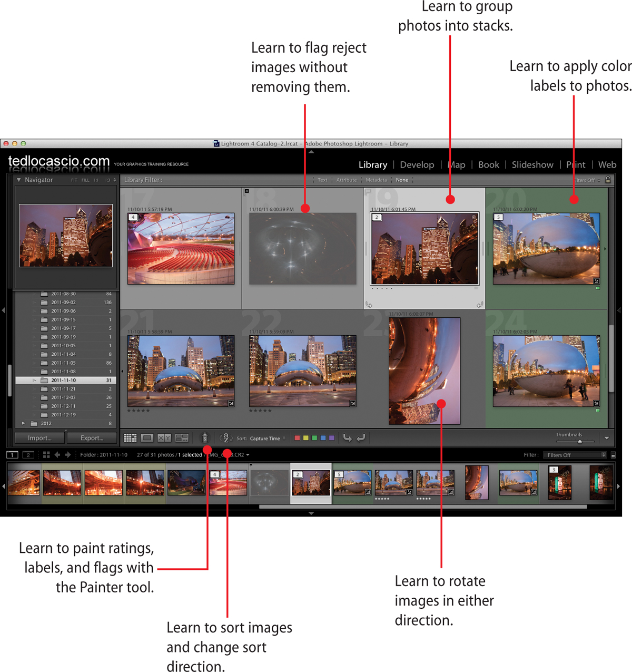Switch to Loupe view in the toolbar
The height and width of the screenshot is (672, 632).
point(147,438)
